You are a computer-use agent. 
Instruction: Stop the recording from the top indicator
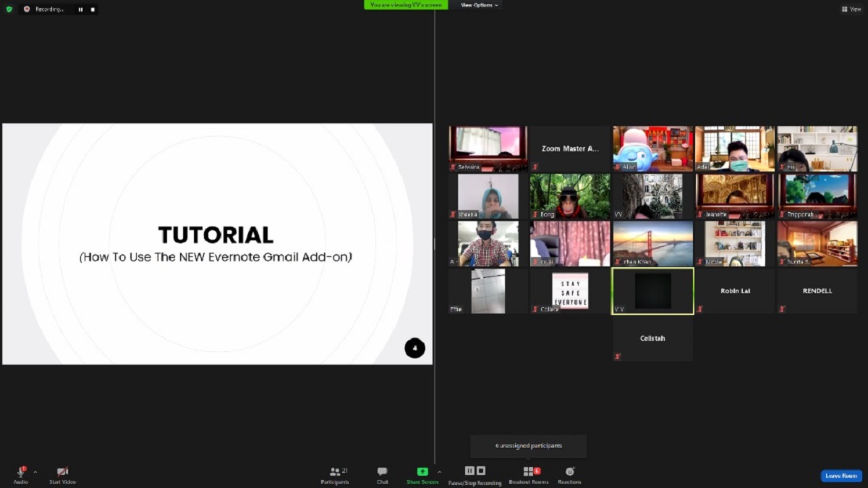coord(93,9)
